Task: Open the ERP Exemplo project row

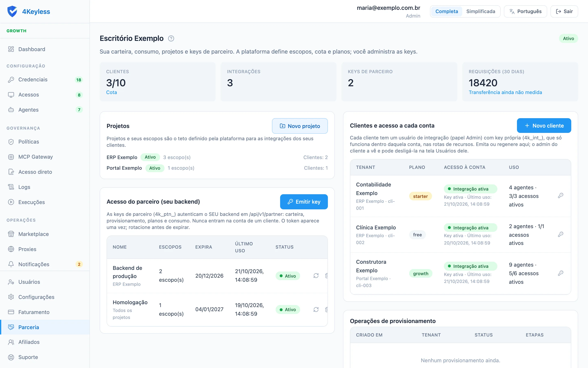Action: point(217,157)
